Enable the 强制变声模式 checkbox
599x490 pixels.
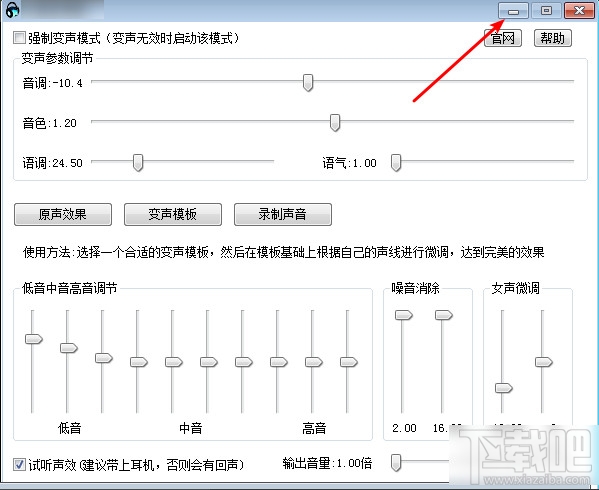19,38
